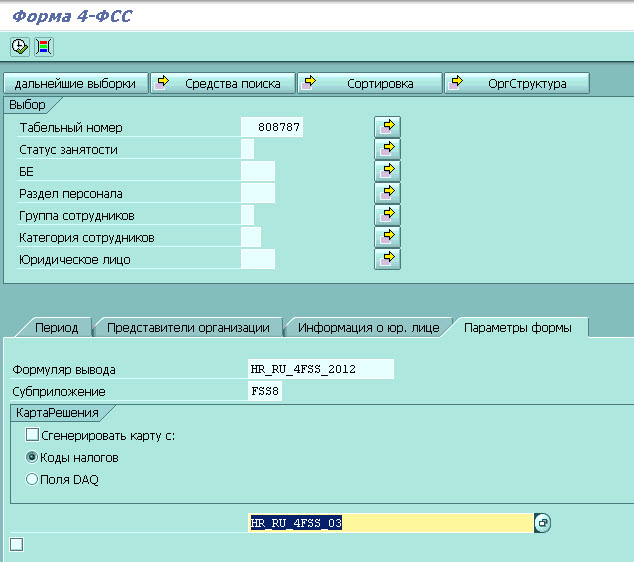Click the БЕ input field
Viewport: 634px width, 562px height.
258,171
